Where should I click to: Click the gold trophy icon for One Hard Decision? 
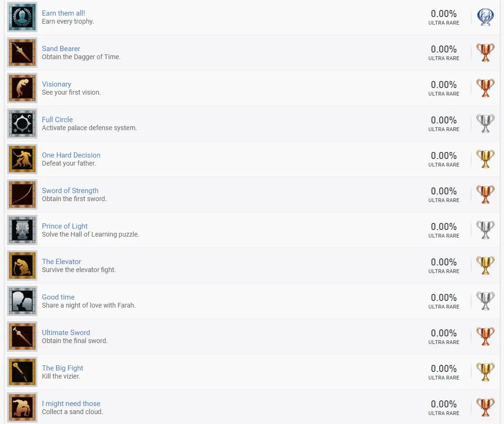point(485,159)
